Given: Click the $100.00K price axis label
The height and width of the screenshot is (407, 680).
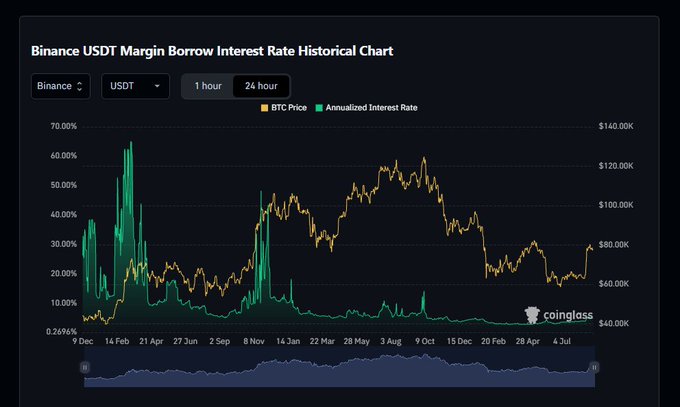Looking at the screenshot, I should click(x=616, y=205).
